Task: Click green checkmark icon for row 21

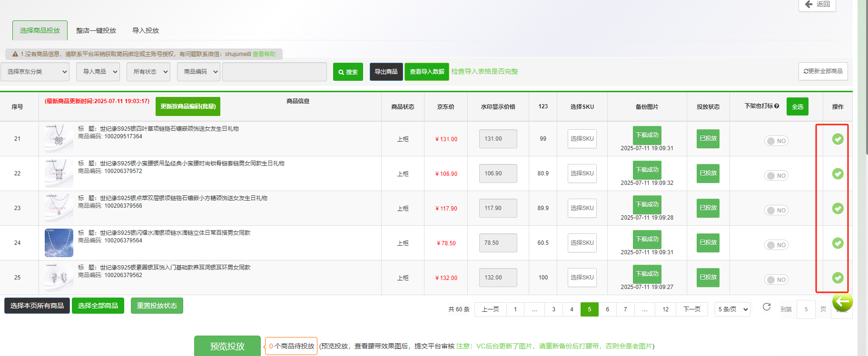Action: (x=838, y=139)
